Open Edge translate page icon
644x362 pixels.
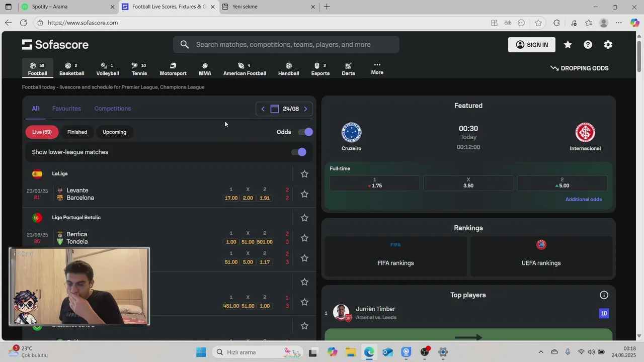pos(508,23)
